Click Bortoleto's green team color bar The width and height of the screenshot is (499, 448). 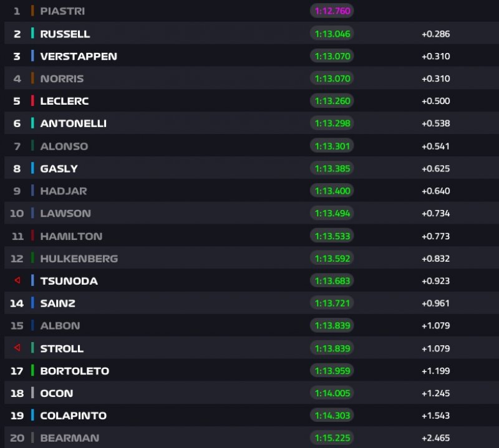coord(32,370)
